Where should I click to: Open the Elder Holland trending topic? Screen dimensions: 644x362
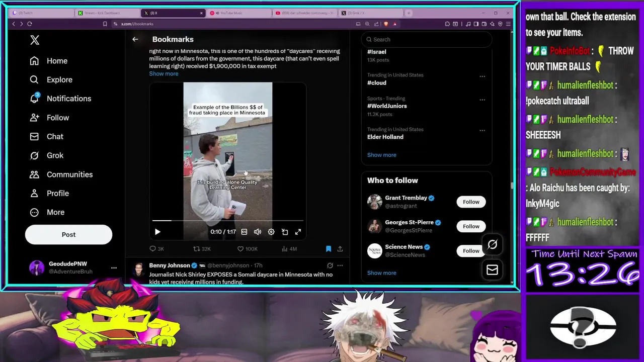tap(385, 137)
